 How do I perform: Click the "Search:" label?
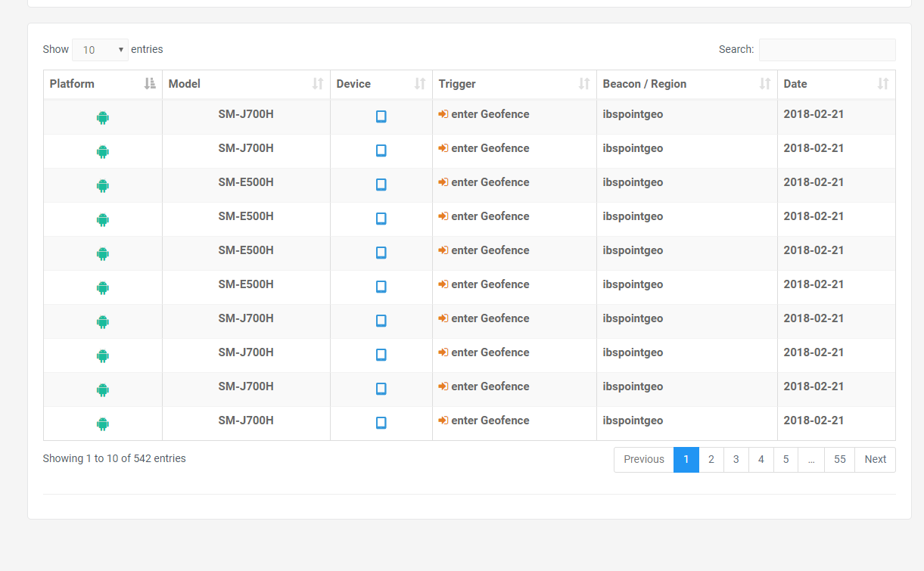[x=736, y=49]
